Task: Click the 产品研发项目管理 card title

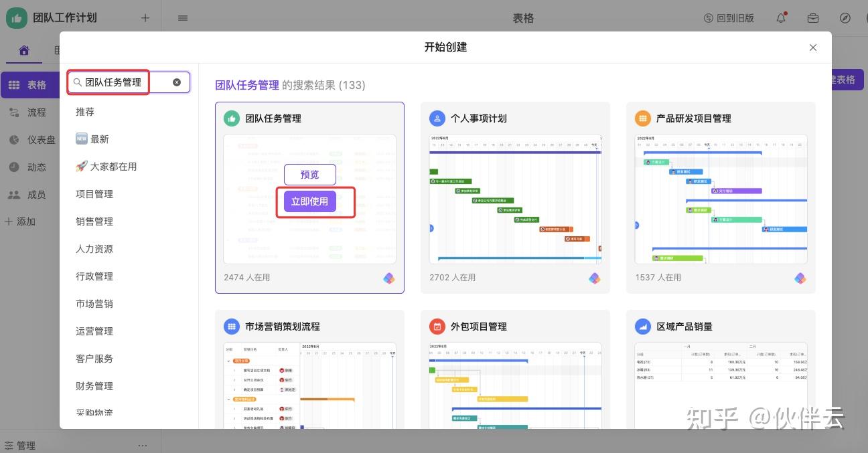Action: pyautogui.click(x=694, y=118)
